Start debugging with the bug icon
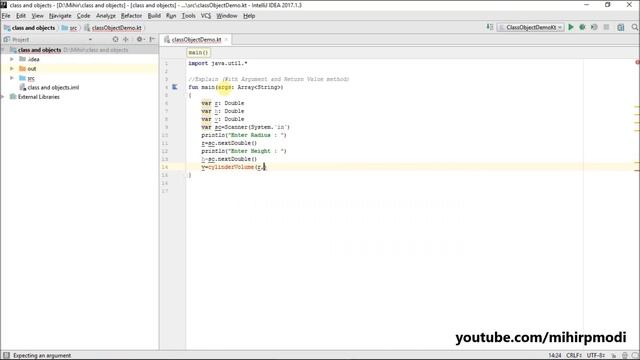The width and height of the screenshot is (640, 360). click(582, 27)
